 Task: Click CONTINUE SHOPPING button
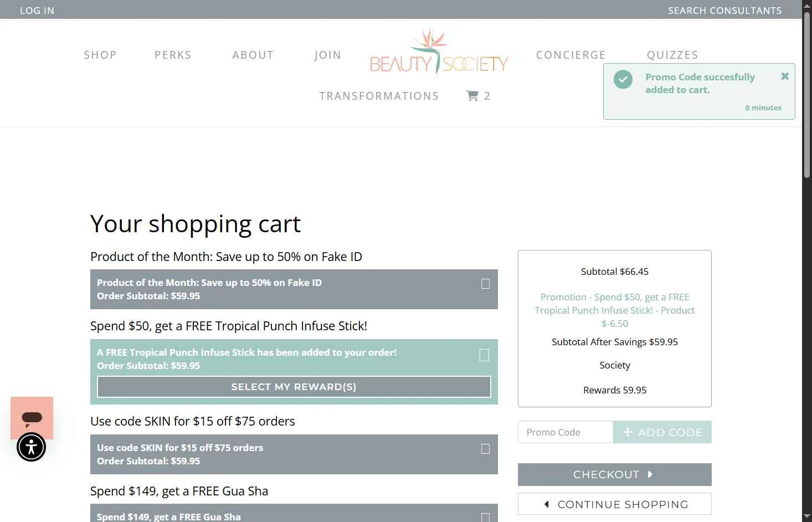(615, 504)
